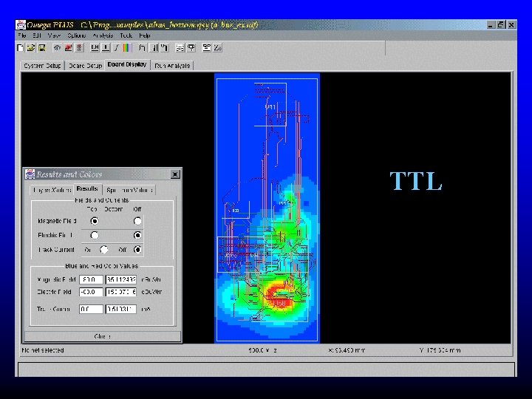Viewport: 532px width, 399px height.
Task: Switch to the Run Analysis tab
Action: pos(172,66)
